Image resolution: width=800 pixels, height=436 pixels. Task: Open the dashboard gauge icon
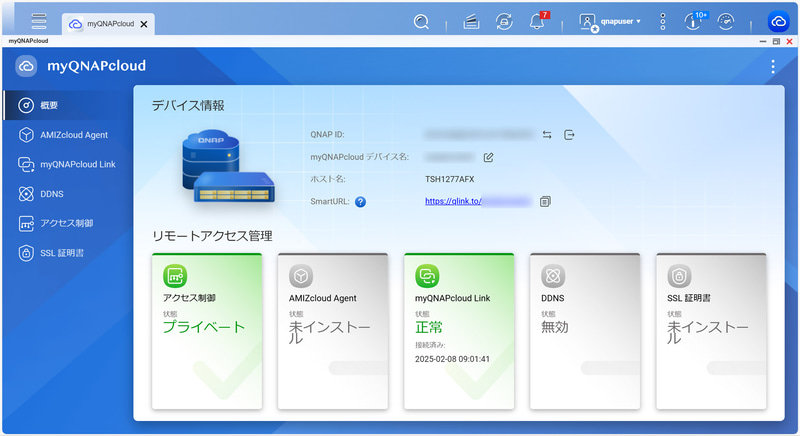[726, 22]
